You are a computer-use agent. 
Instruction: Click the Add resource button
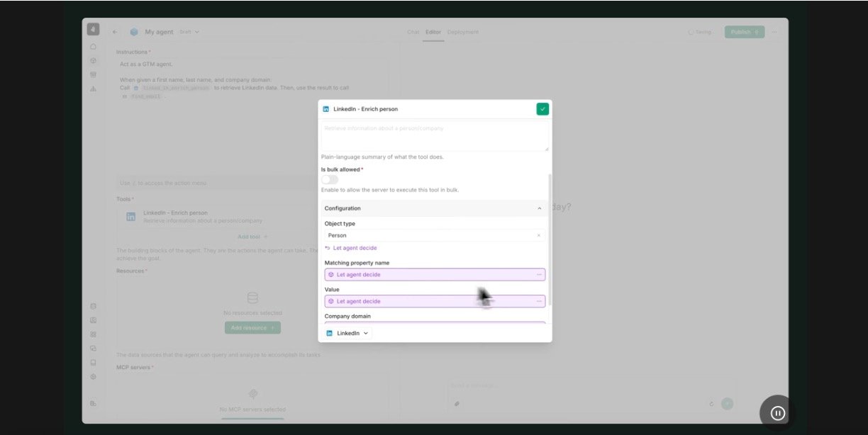pos(252,328)
